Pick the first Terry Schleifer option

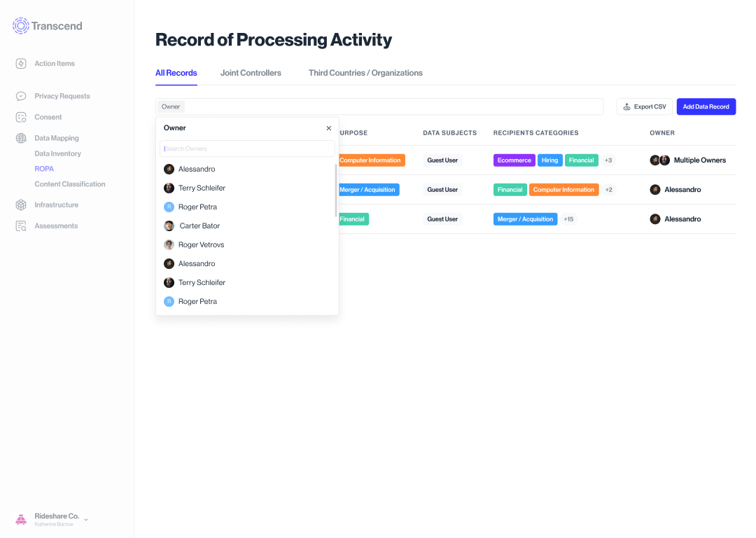coord(202,188)
